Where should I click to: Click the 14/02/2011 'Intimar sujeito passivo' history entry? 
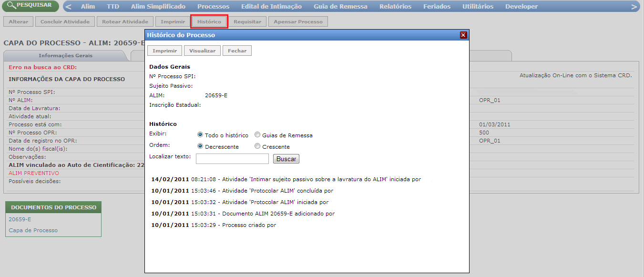point(286,179)
